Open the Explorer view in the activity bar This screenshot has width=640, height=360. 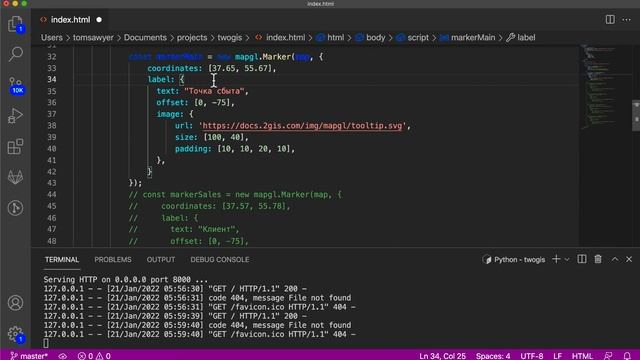point(15,24)
